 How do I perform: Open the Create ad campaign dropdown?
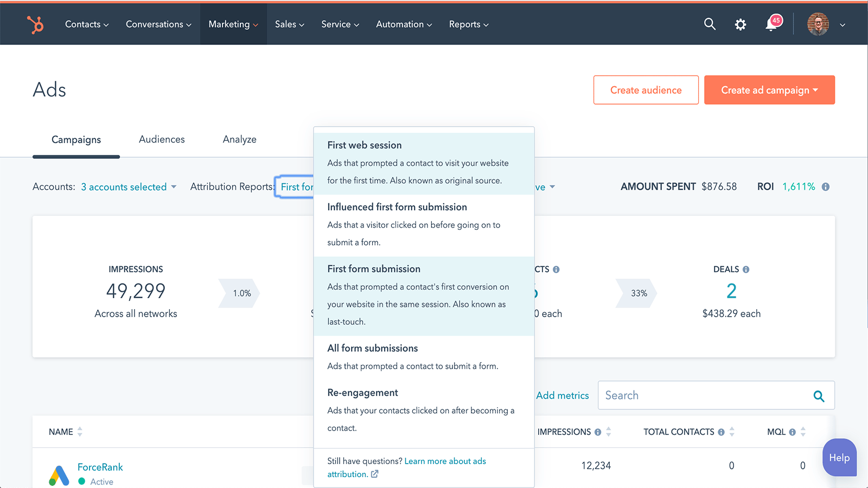tap(769, 90)
